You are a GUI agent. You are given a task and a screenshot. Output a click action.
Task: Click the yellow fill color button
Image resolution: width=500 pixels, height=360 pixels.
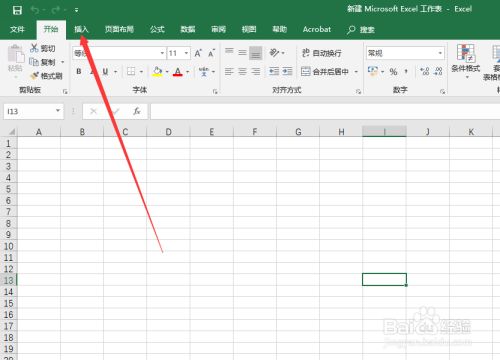click(157, 71)
